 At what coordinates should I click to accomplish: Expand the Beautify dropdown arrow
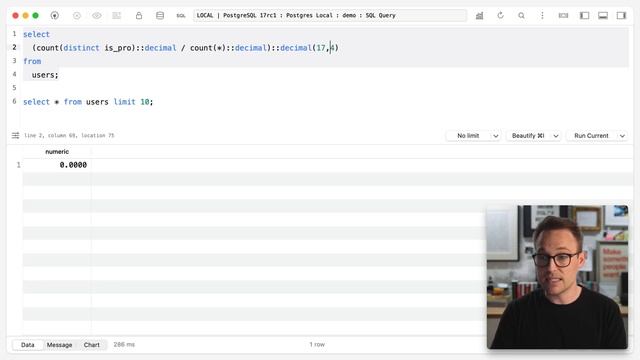tap(556, 136)
